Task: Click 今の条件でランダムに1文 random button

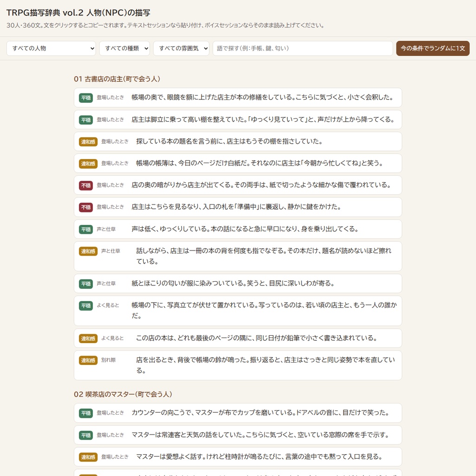Action: click(433, 48)
